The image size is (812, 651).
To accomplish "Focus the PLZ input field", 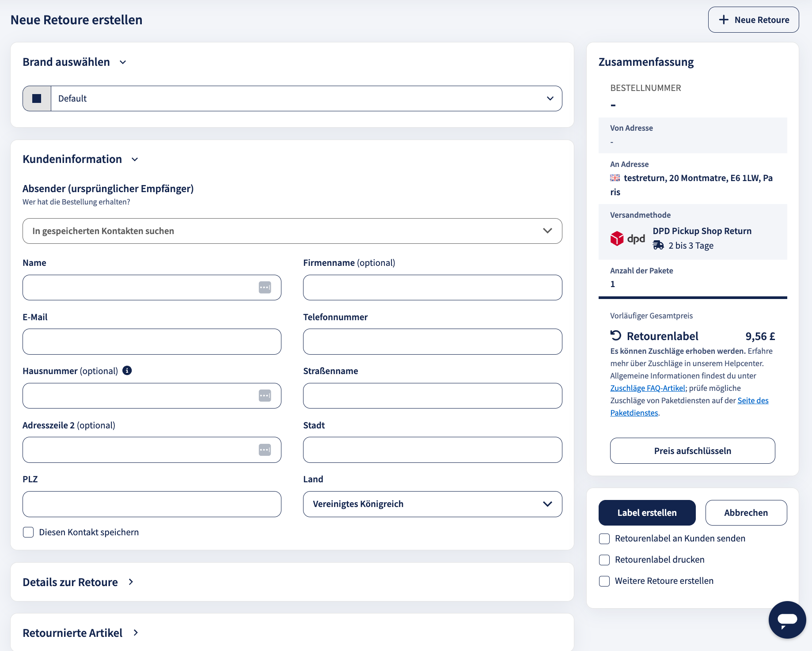I will click(152, 504).
